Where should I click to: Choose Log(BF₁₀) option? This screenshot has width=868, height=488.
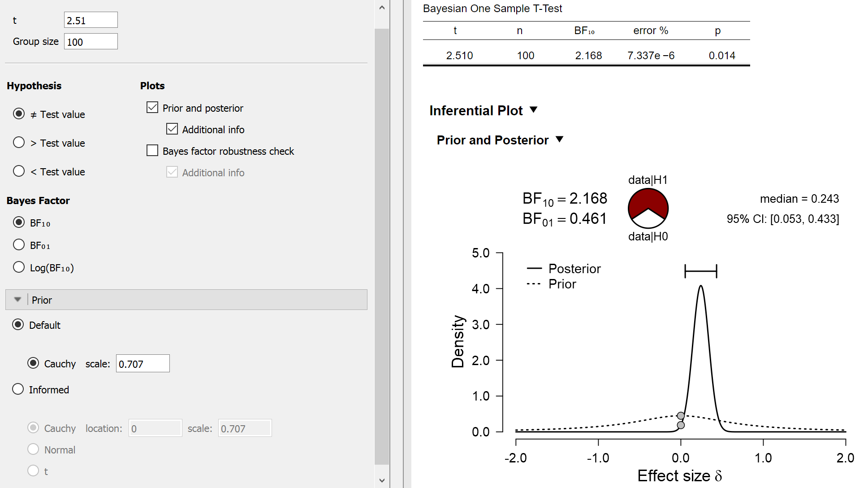(x=19, y=267)
